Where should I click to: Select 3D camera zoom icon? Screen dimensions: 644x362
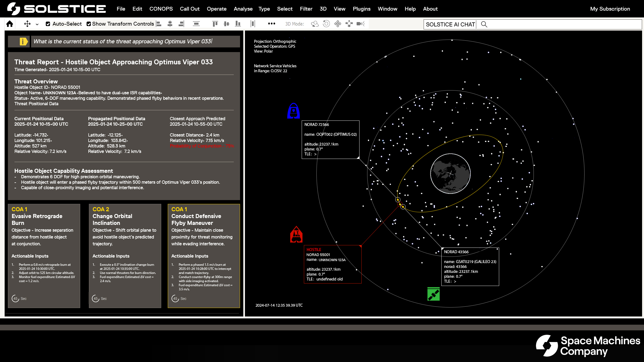pos(361,24)
